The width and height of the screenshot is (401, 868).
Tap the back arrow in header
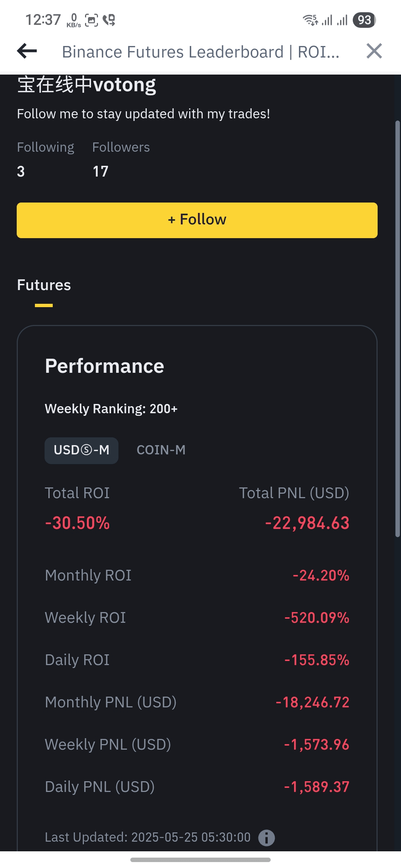coord(27,51)
